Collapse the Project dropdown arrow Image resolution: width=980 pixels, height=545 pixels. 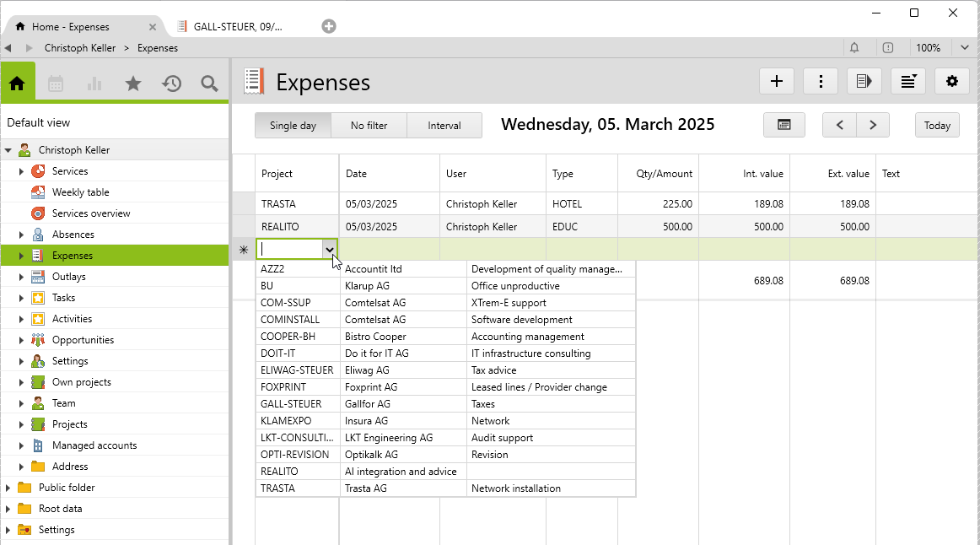(329, 249)
